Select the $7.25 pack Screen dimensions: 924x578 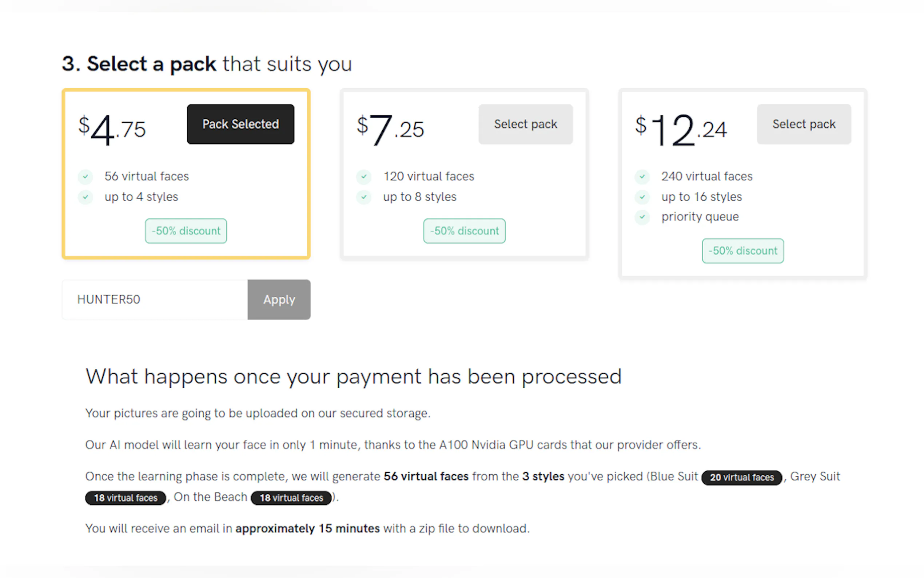click(x=525, y=124)
